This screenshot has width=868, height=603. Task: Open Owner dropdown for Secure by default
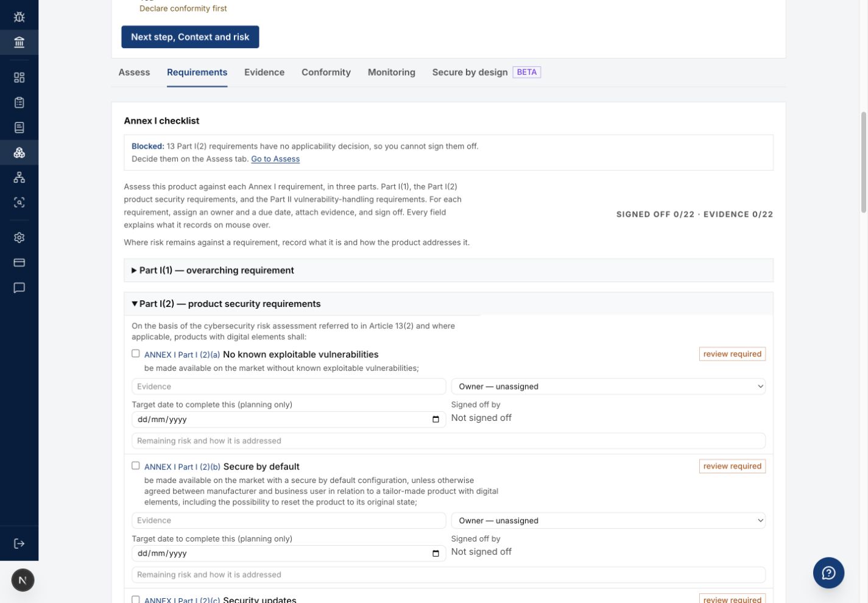(x=608, y=520)
